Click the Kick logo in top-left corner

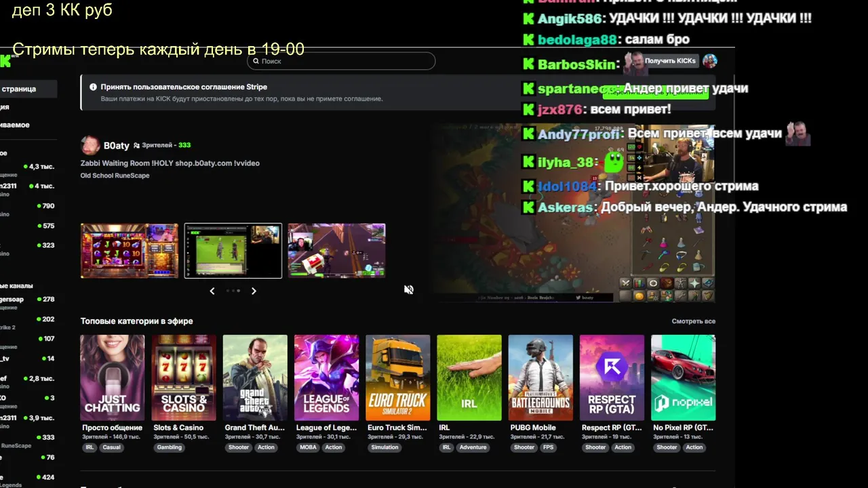5,61
